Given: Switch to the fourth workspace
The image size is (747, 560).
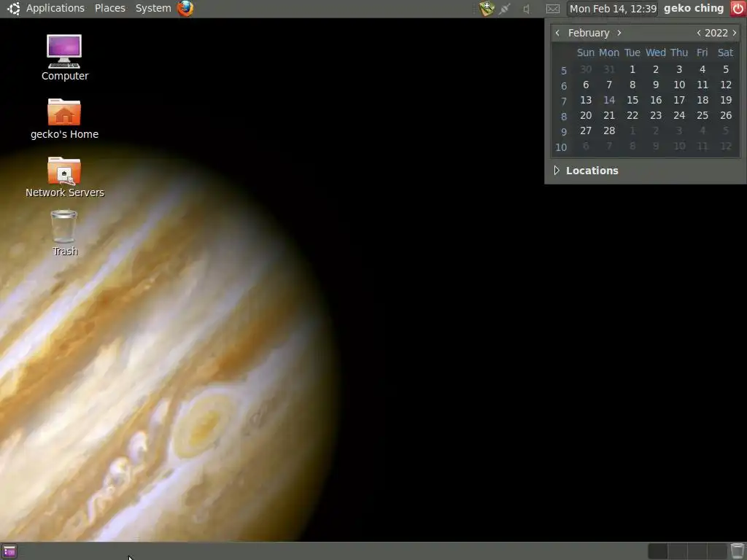Looking at the screenshot, I should 717,551.
